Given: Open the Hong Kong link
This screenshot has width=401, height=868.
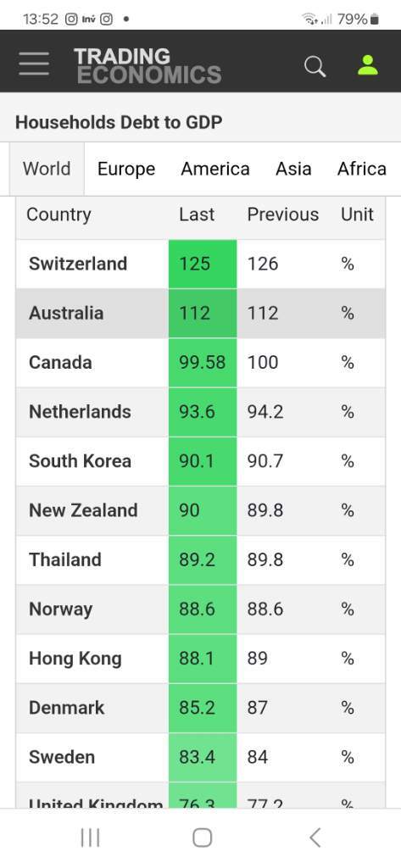Looking at the screenshot, I should pos(75,659).
